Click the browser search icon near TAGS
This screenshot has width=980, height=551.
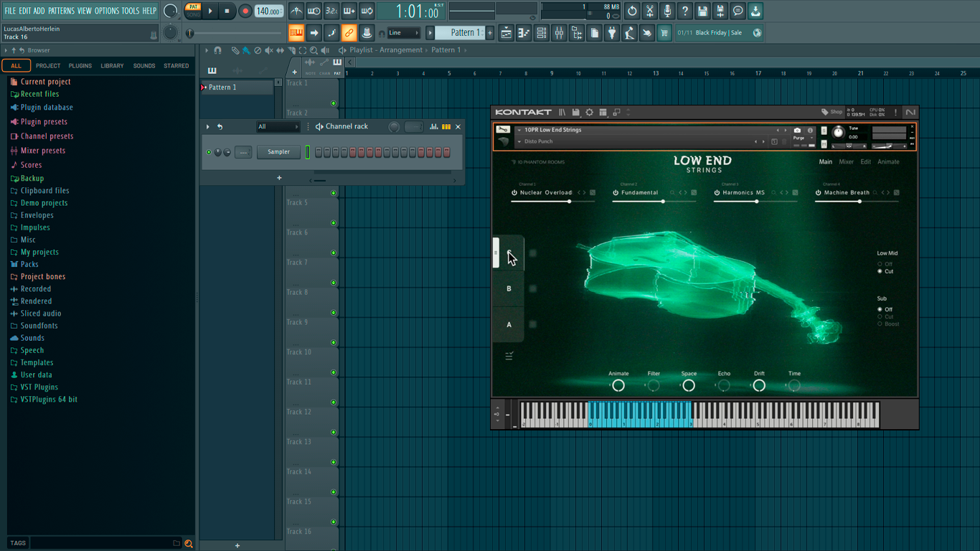189,544
